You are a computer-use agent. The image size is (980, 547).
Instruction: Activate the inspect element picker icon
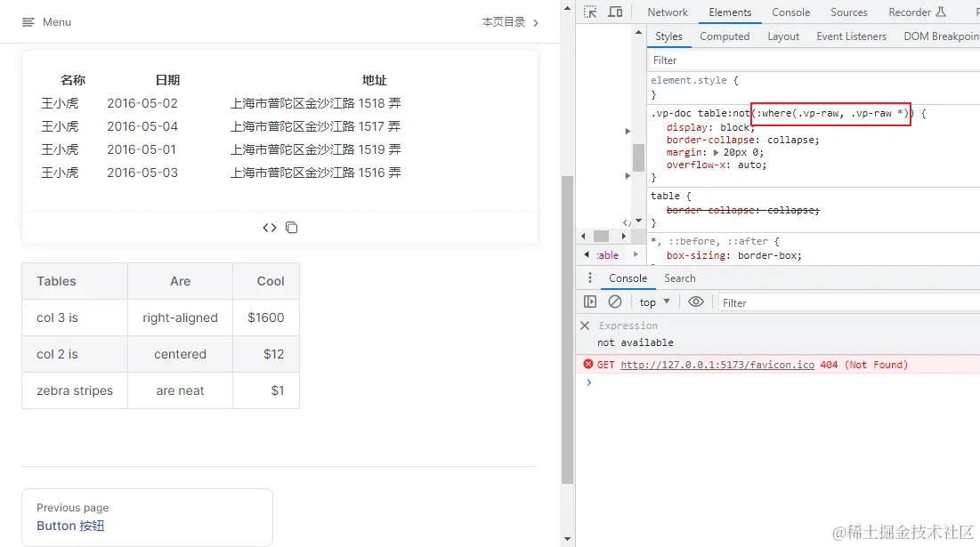pos(590,12)
